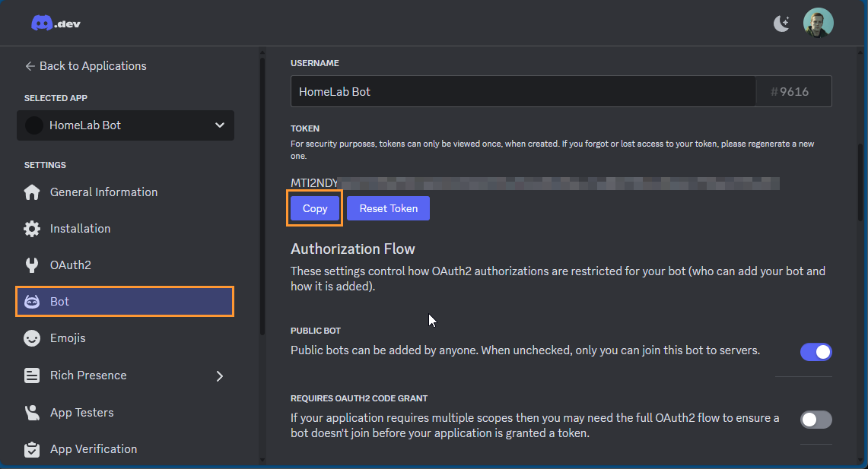Go back to Applications
The image size is (868, 469).
[85, 66]
